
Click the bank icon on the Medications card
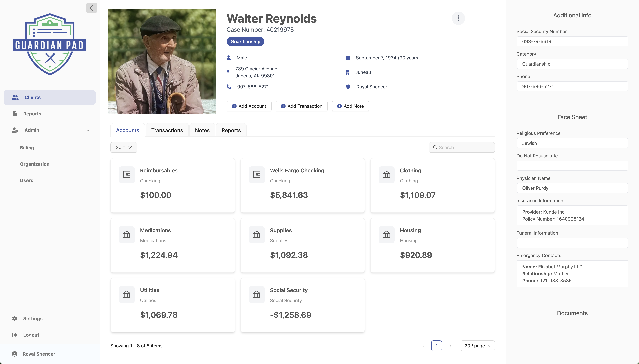[127, 235]
